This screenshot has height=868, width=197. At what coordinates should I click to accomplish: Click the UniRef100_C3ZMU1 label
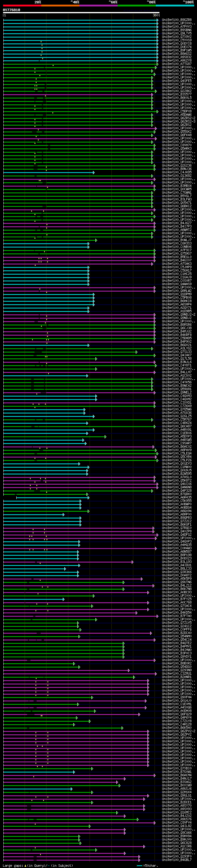tap(177, 674)
